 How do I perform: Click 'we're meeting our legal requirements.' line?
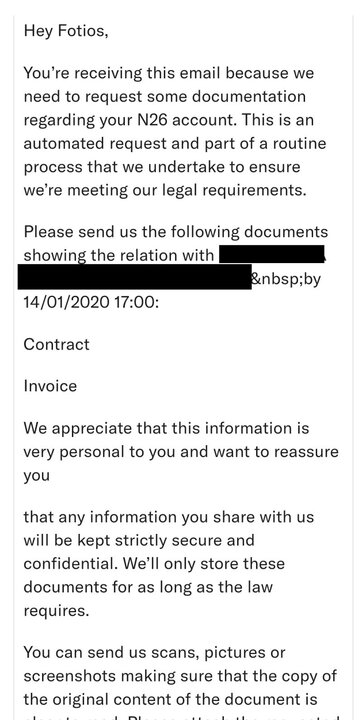coord(165,190)
